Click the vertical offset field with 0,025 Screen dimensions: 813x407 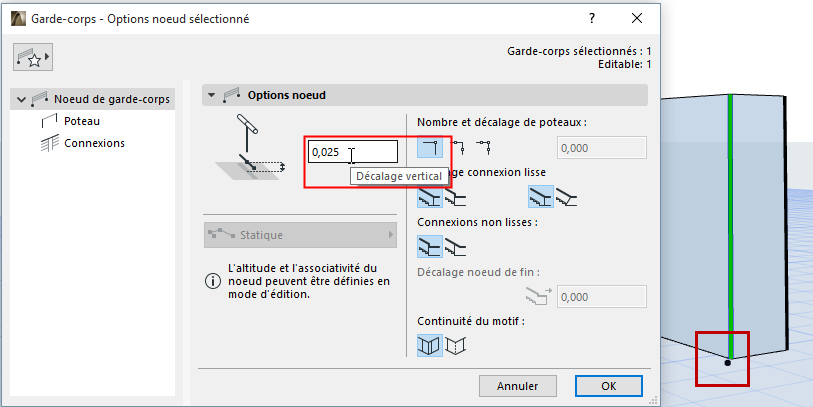coord(353,152)
